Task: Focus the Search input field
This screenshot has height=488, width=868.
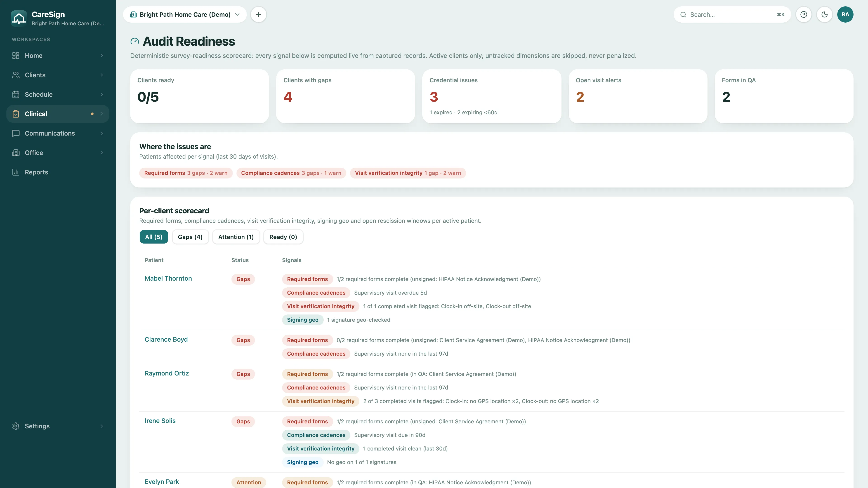Action: pyautogui.click(x=732, y=14)
